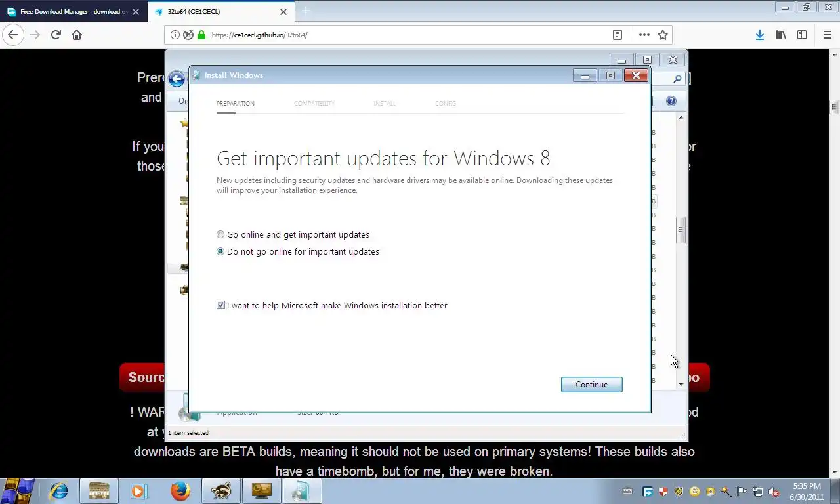Reload the current page in Firefox
The height and width of the screenshot is (504, 840).
click(x=56, y=35)
